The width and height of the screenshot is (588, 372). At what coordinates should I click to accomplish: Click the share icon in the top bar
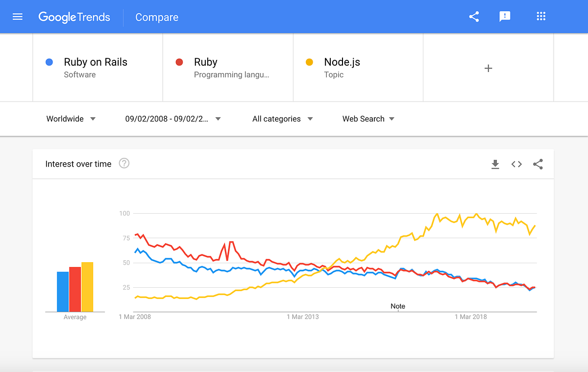pyautogui.click(x=473, y=16)
